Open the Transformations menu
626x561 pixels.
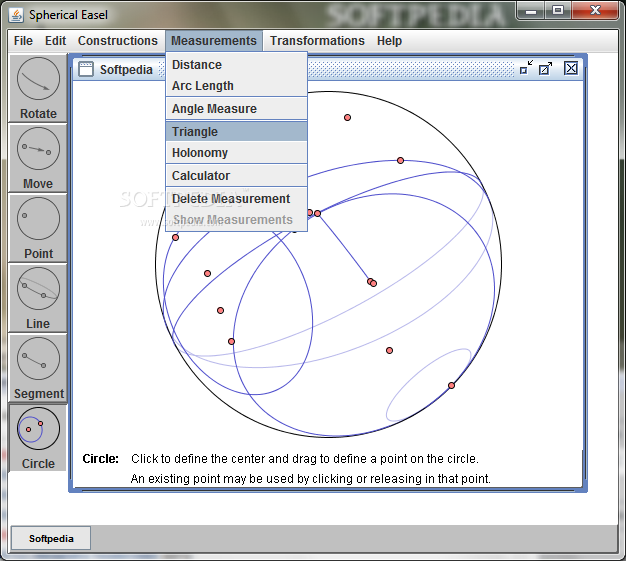click(x=317, y=41)
